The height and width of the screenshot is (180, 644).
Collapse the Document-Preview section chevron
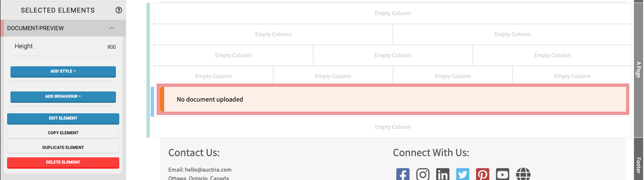click(112, 28)
